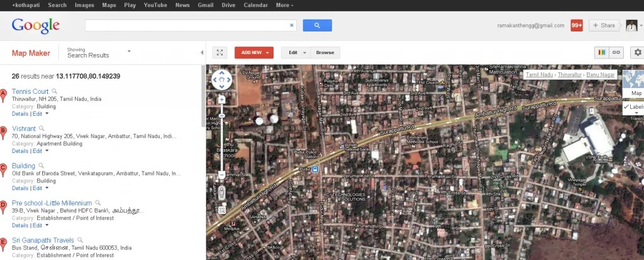644x260 pixels.
Task: Click red marker B beside Vishrant
Action: (x=3, y=132)
